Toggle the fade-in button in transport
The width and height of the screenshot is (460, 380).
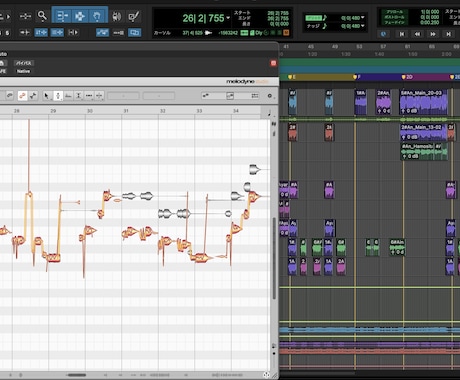pos(394,22)
